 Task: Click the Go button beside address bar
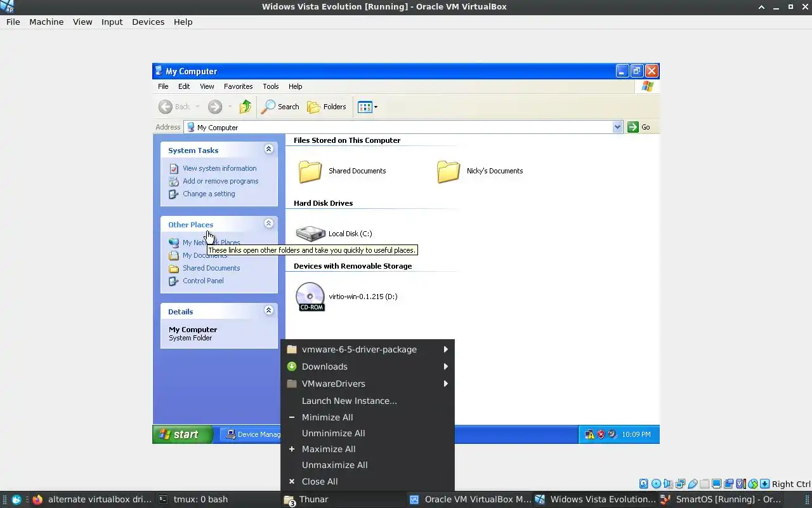pyautogui.click(x=639, y=127)
